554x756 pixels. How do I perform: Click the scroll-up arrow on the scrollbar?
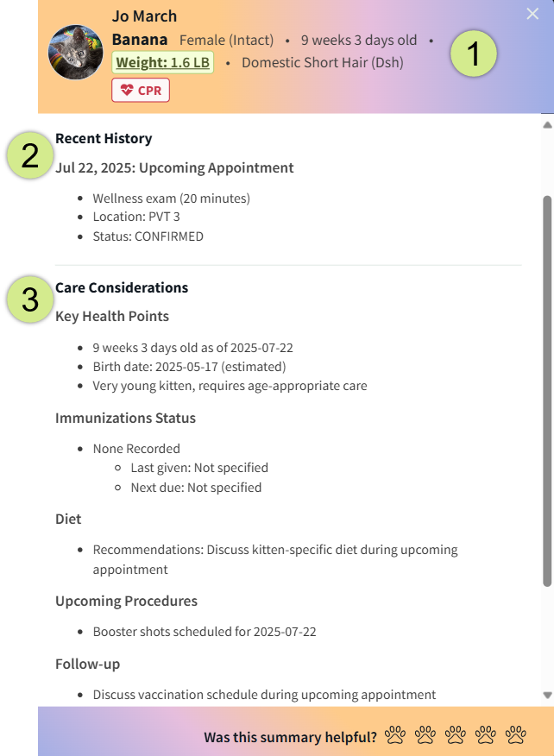tap(547, 124)
